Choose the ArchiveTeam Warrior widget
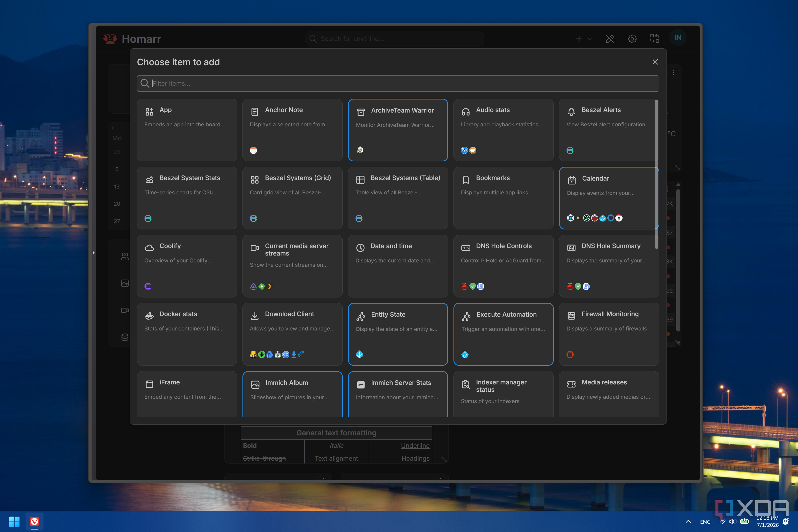Screen dimensions: 798x532 [398, 130]
